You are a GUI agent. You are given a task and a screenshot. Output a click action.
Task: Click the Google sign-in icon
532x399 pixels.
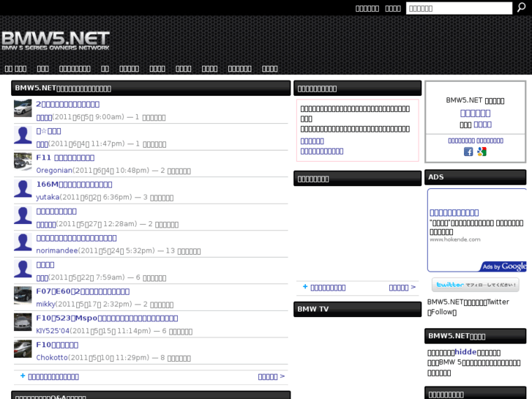point(482,152)
